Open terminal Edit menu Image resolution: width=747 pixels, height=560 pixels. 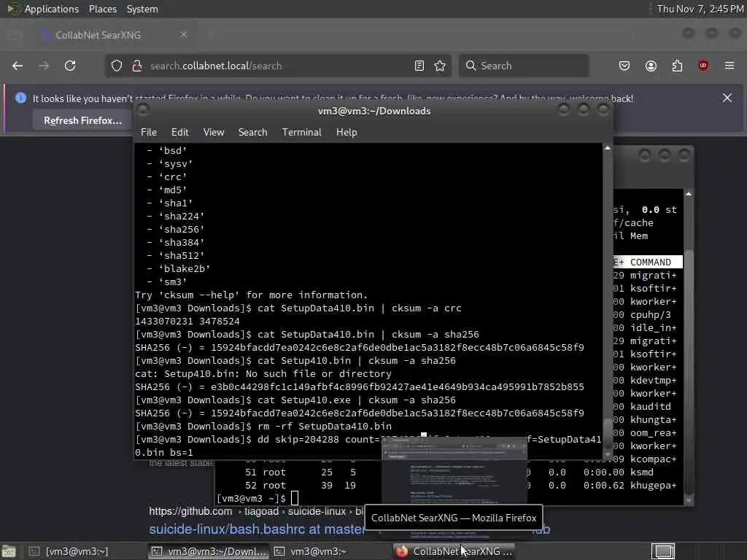click(x=179, y=133)
